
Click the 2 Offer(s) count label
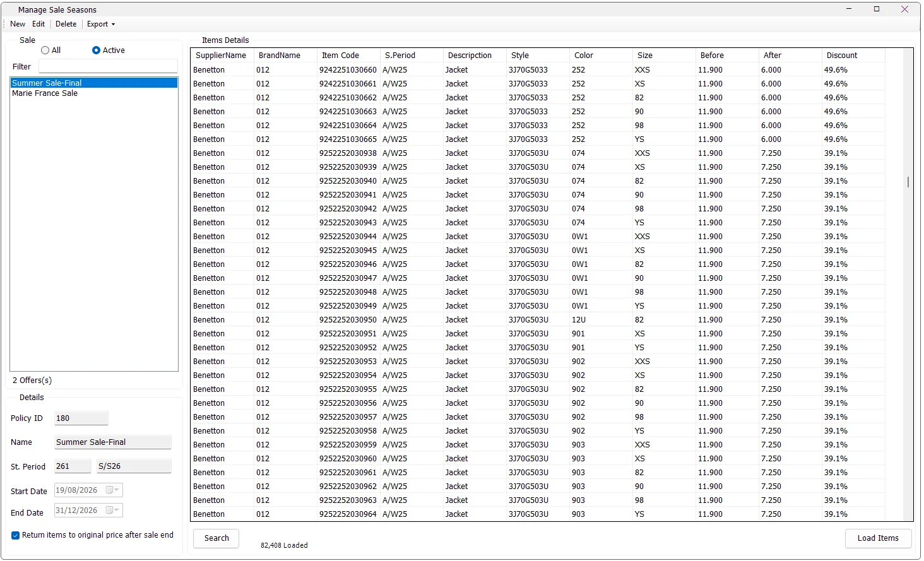click(x=32, y=381)
